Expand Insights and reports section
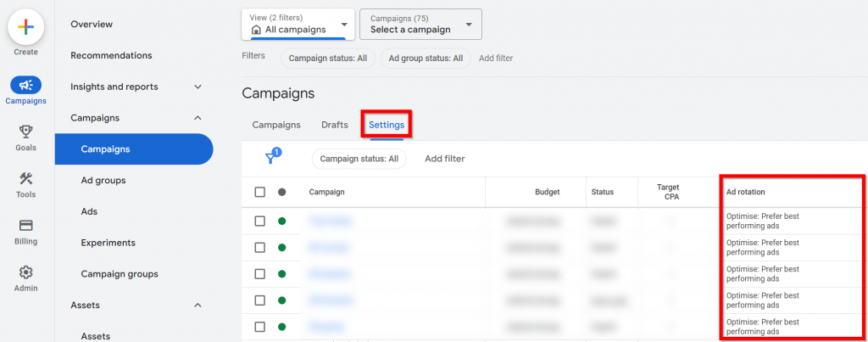Screen dimensions: 868x342 pos(198,87)
